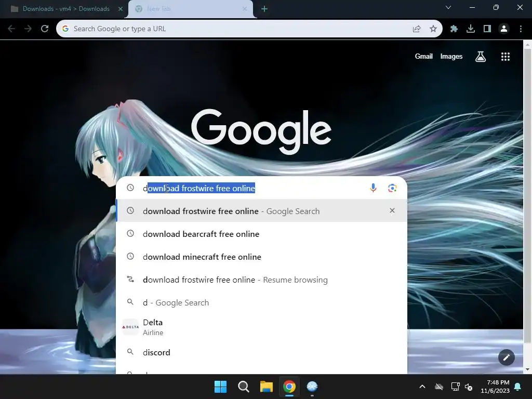Image resolution: width=532 pixels, height=399 pixels.
Task: Select suggestion download minecraft free online
Action: pyautogui.click(x=262, y=257)
